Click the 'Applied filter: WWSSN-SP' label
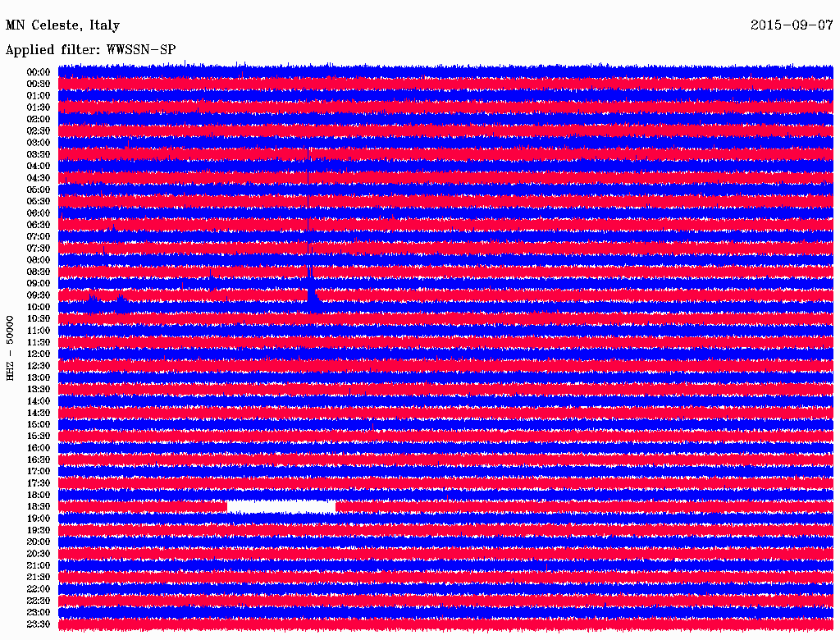This screenshot has width=840, height=640. coord(90,50)
